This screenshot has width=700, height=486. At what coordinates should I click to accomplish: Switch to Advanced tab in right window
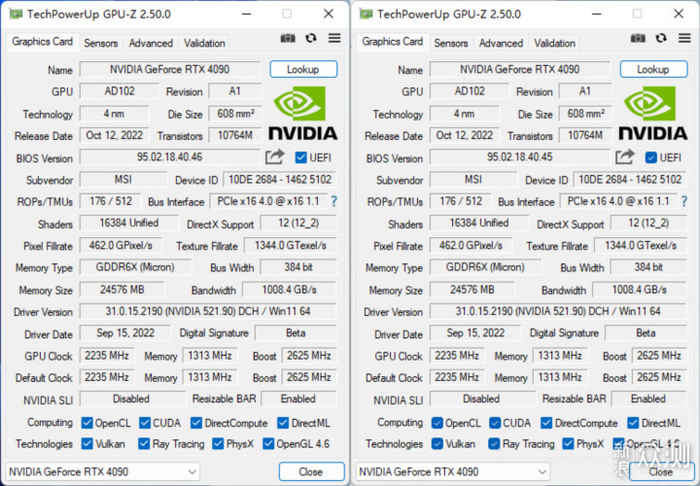point(501,43)
